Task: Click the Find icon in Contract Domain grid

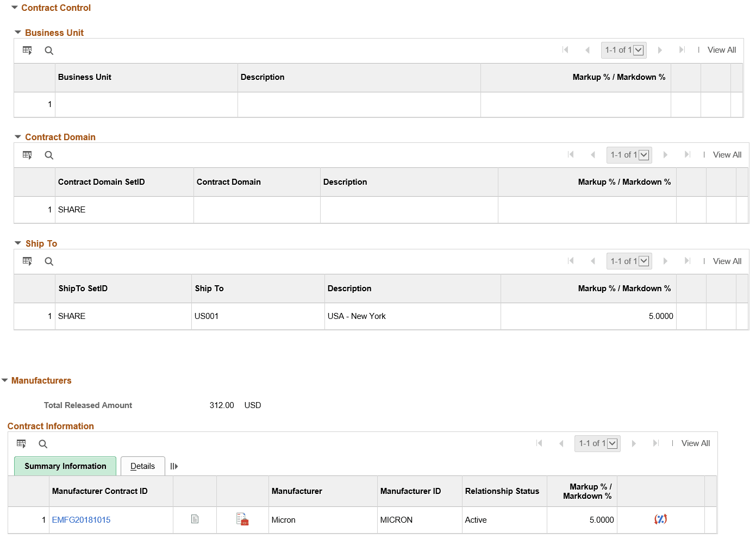Action: 49,155
